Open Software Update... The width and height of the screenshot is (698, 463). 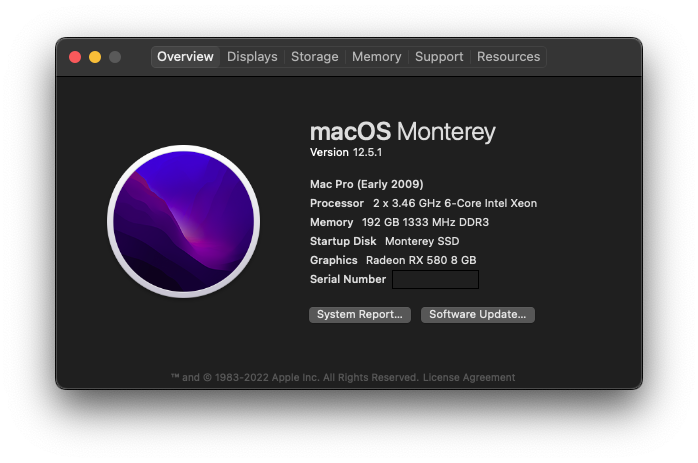(x=478, y=315)
